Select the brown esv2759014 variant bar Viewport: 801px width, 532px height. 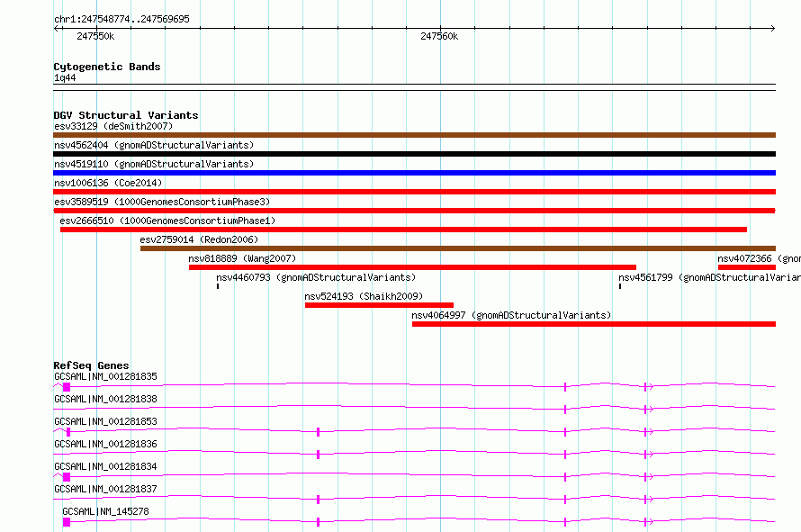click(458, 248)
